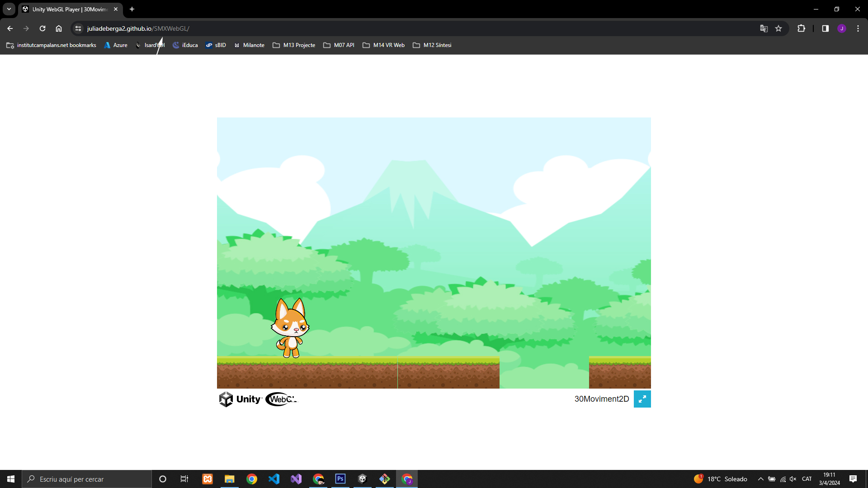868x488 pixels.
Task: Toggle the volume icon in the system tray
Action: (x=793, y=479)
